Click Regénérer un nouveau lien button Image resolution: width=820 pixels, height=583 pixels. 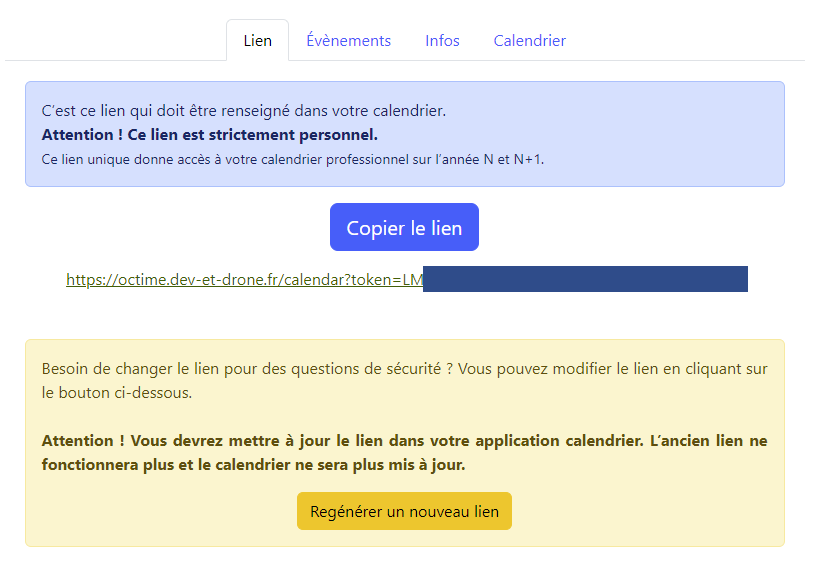(404, 511)
